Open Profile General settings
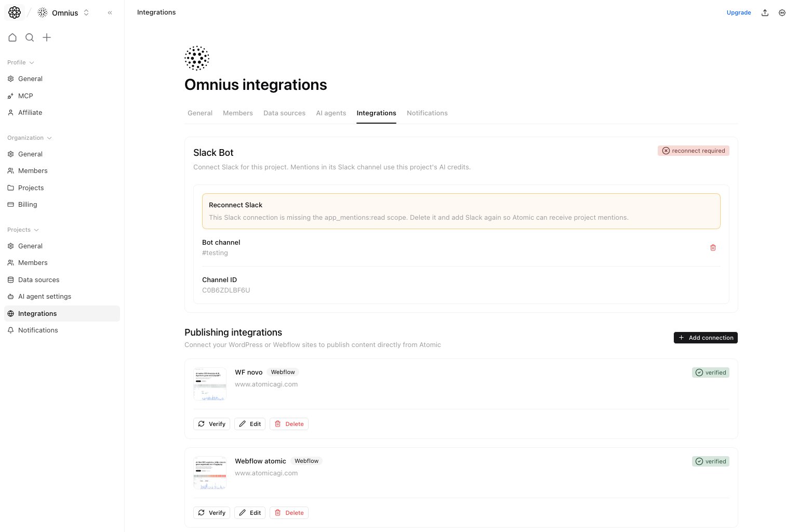Viewport: 798px width, 532px height. [x=62, y=79]
